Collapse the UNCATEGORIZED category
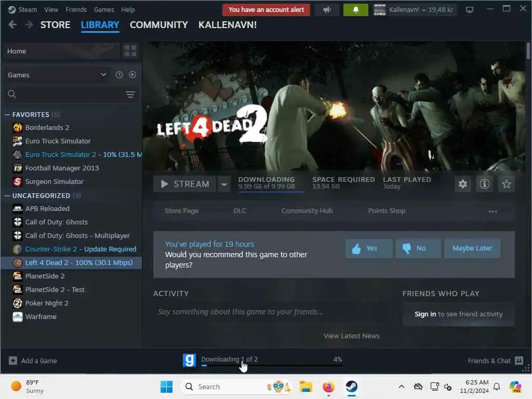The image size is (532, 399). (x=7, y=196)
